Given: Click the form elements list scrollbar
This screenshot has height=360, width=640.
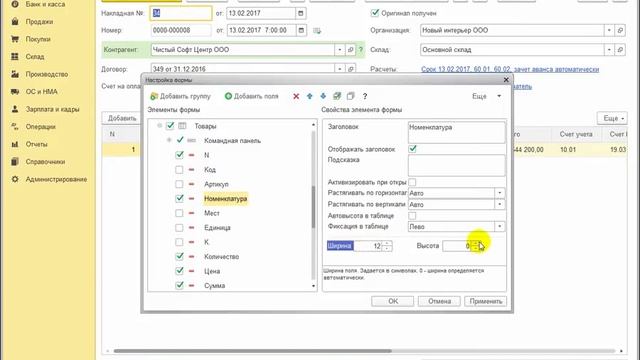Looking at the screenshot, I should (313, 206).
